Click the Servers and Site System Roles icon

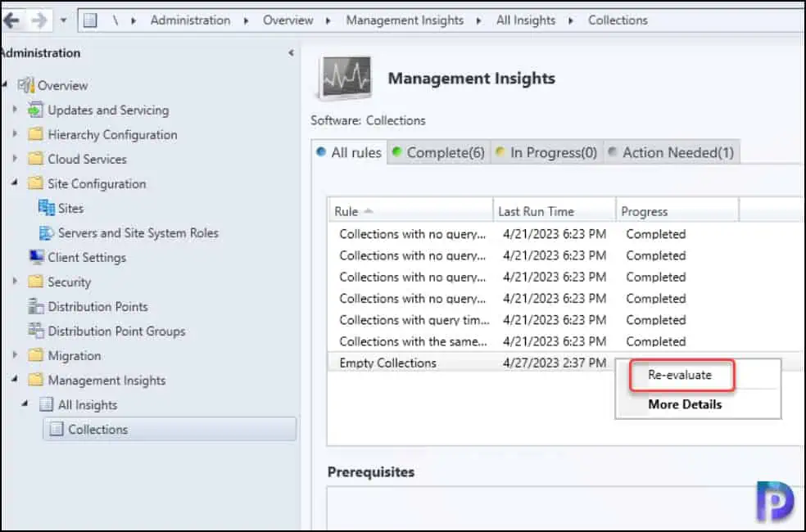click(46, 232)
